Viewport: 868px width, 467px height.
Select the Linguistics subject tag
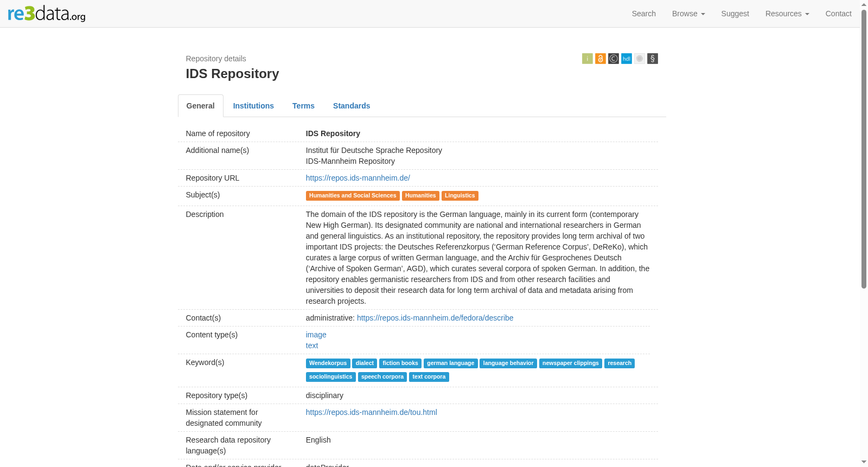(460, 196)
